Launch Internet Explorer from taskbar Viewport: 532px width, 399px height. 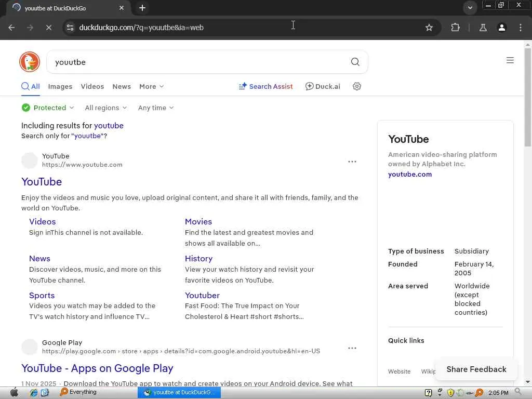pyautogui.click(x=33, y=393)
